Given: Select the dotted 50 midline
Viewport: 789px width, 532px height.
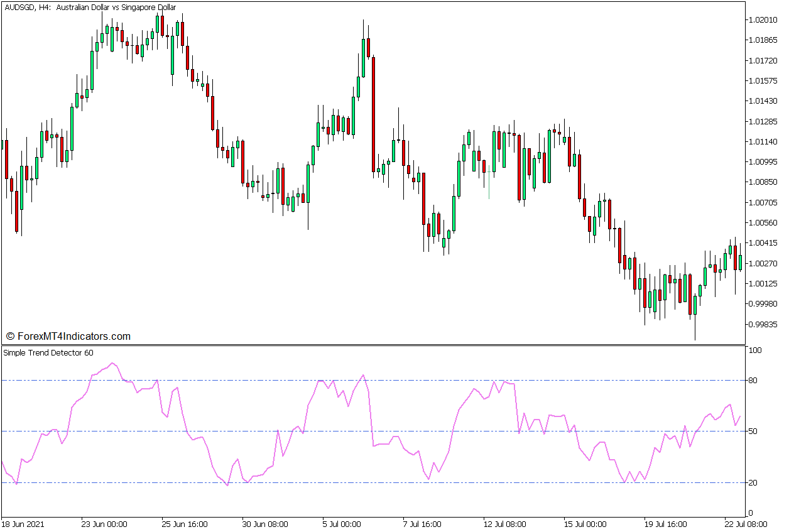Looking at the screenshot, I should pyautogui.click(x=188, y=431).
